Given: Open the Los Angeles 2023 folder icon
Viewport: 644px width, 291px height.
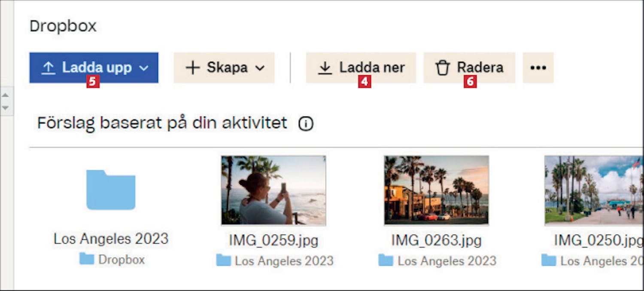Looking at the screenshot, I should (111, 190).
